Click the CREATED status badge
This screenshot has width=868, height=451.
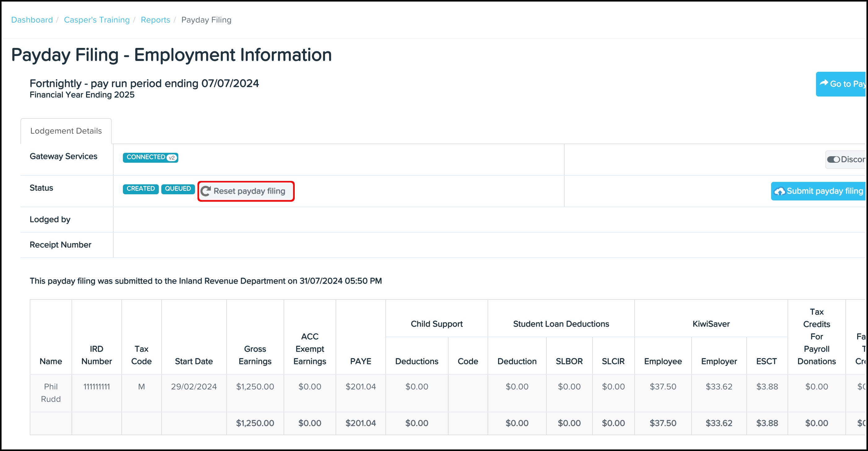(141, 189)
